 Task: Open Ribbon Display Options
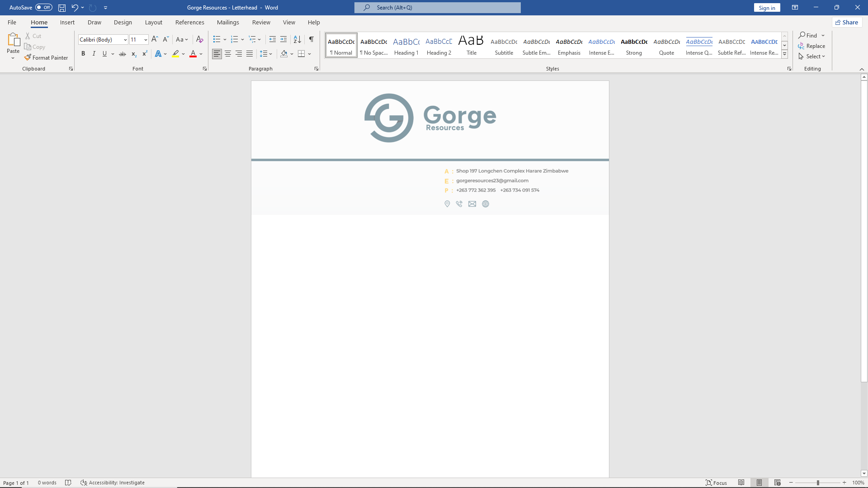click(x=795, y=8)
